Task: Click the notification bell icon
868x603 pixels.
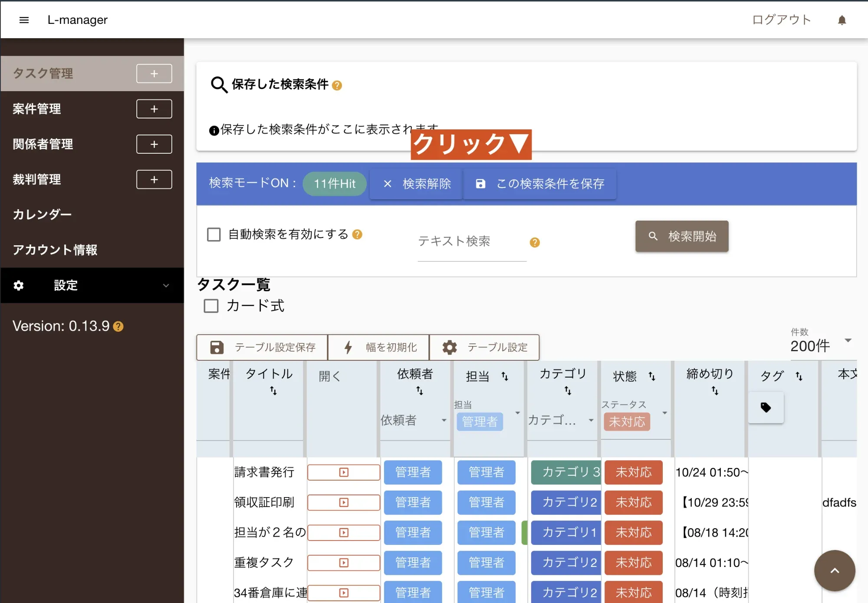Action: pos(842,20)
